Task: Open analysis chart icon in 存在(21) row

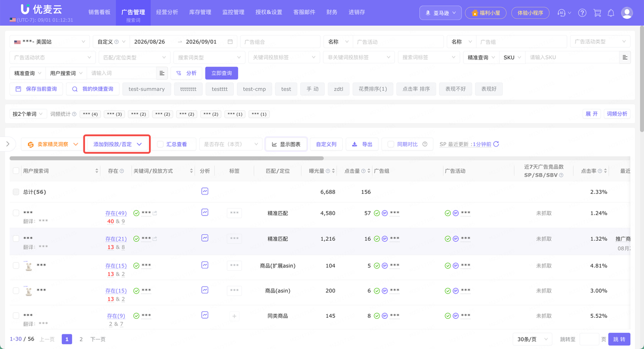Action: click(x=205, y=238)
